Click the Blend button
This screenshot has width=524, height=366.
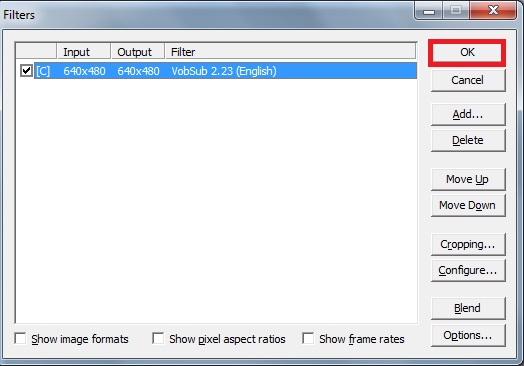468,308
